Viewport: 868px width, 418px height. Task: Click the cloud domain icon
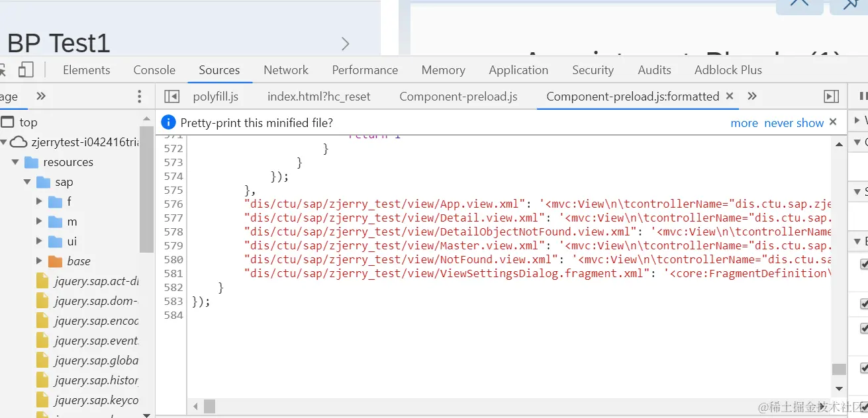[19, 142]
